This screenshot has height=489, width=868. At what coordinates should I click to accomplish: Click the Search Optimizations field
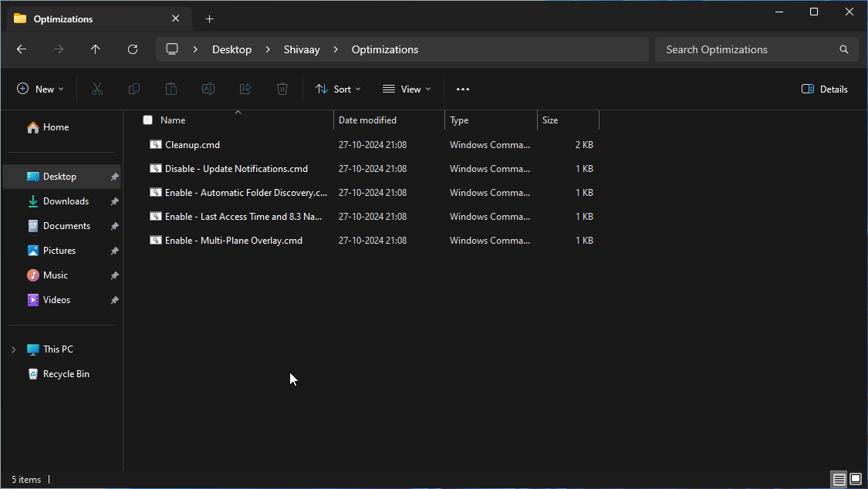click(756, 49)
